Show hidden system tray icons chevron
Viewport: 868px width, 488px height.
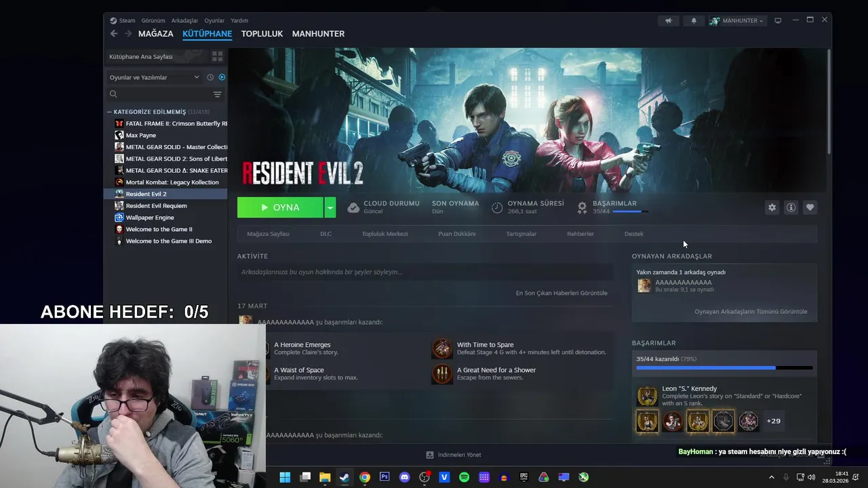771,477
